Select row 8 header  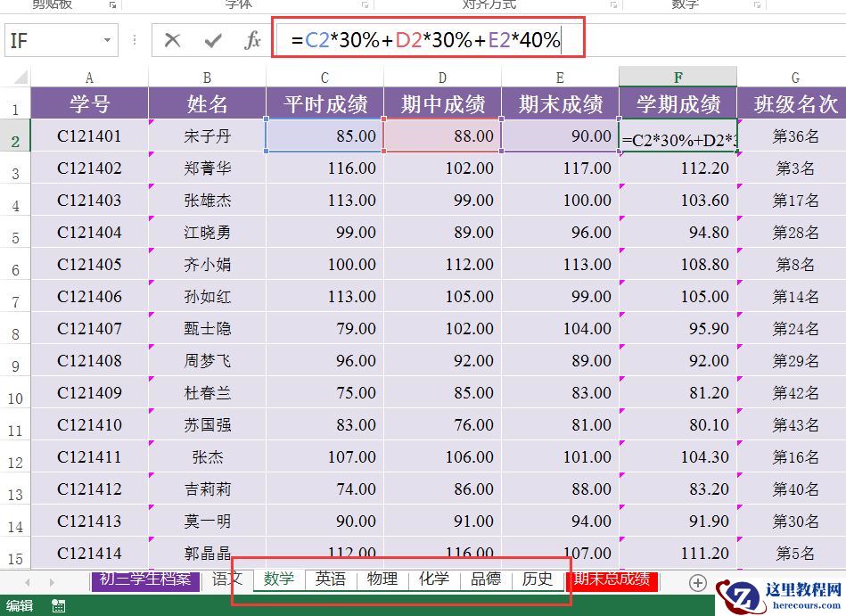tap(15, 329)
